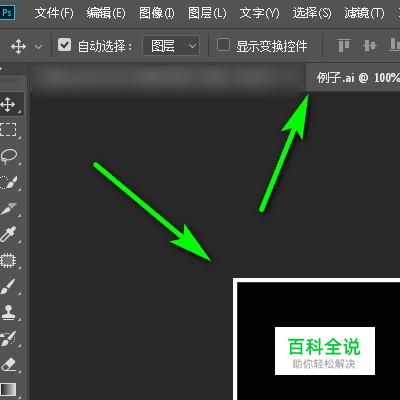Click the align bottom edges icon

tap(394, 45)
